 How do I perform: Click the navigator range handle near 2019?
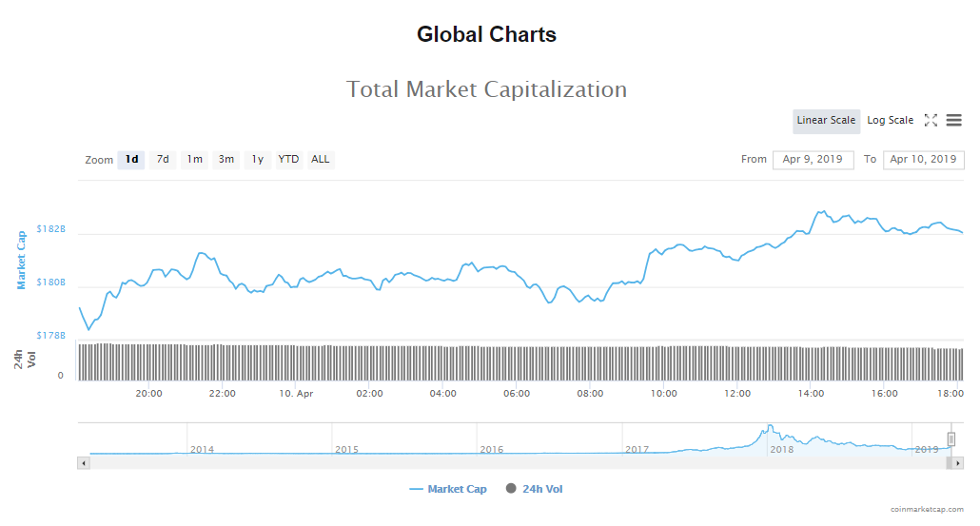point(951,438)
